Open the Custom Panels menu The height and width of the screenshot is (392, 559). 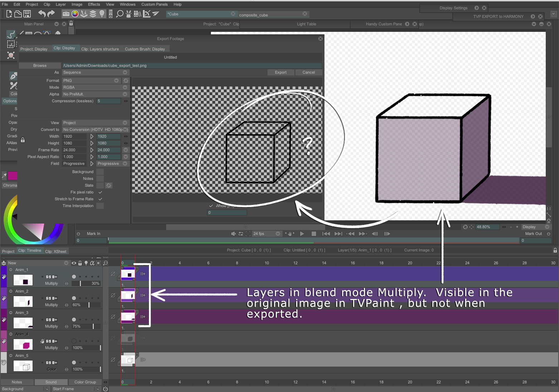[154, 4]
